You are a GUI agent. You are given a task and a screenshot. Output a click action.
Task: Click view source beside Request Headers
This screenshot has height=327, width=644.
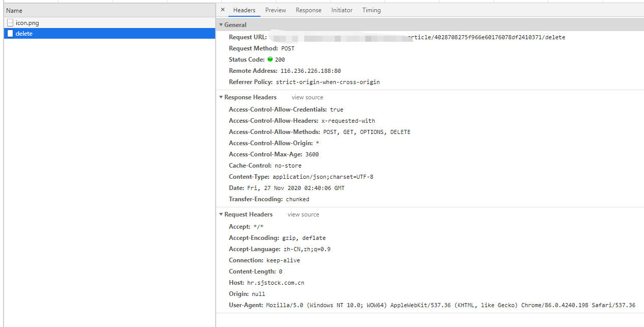point(303,214)
